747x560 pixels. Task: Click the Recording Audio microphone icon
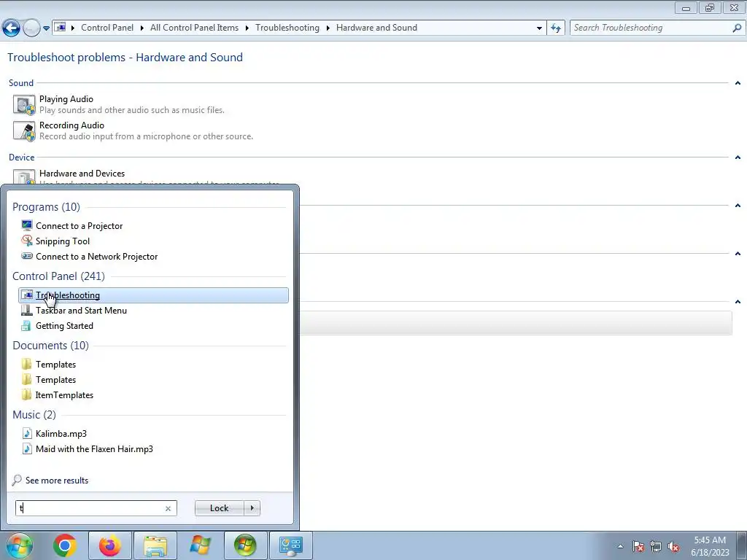coord(24,131)
